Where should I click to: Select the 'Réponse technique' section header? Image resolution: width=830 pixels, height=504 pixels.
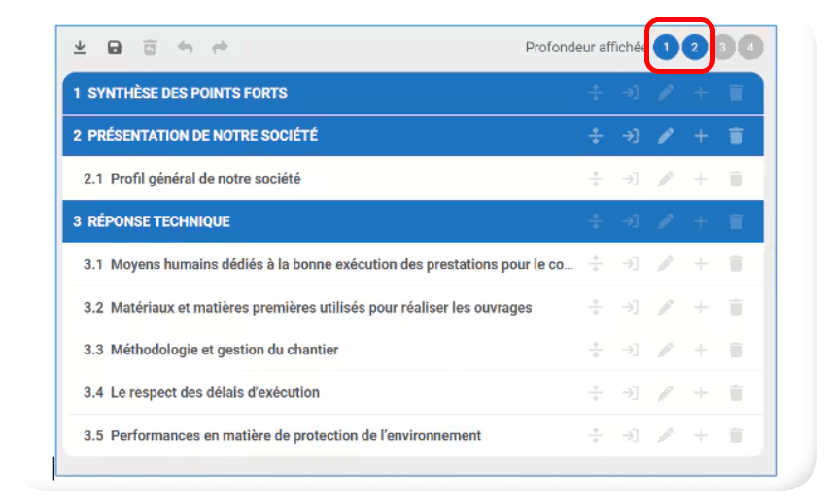click(x=158, y=221)
